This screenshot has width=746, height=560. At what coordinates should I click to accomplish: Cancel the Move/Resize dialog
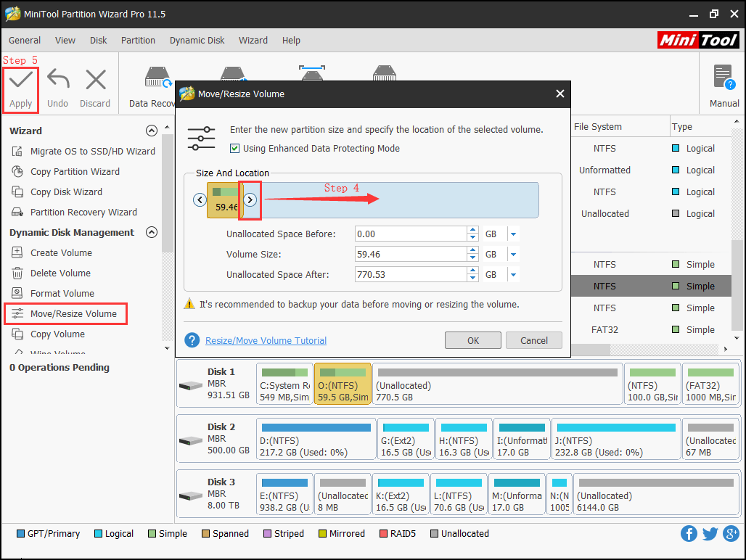coord(534,340)
